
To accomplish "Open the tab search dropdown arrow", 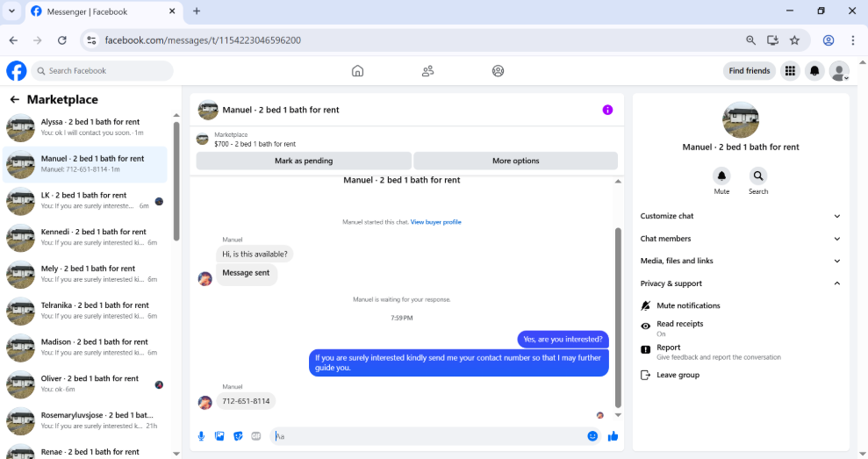I will 11,11.
